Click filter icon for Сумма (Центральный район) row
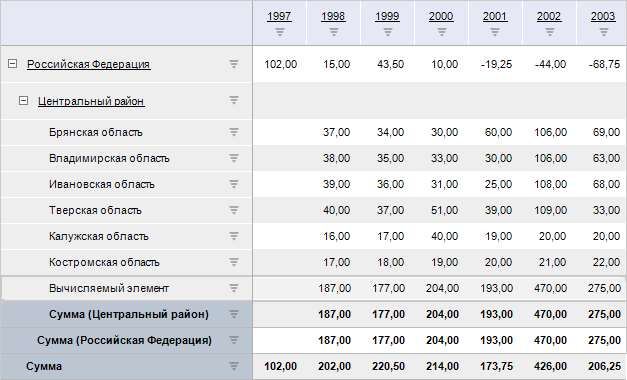627x380 pixels. (234, 314)
